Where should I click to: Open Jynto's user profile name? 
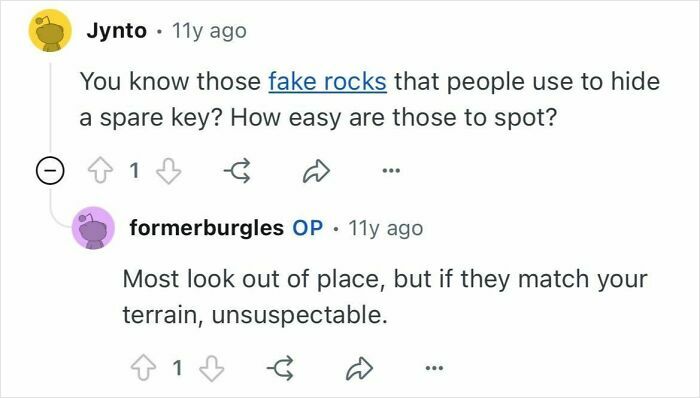tap(117, 31)
